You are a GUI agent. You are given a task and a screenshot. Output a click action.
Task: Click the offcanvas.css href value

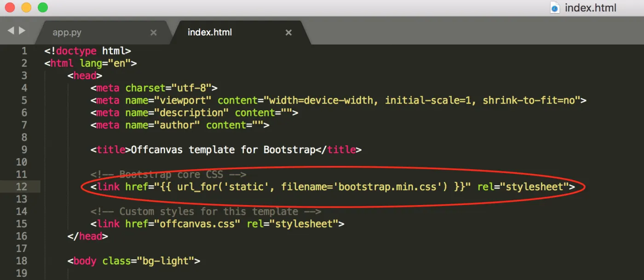(200, 224)
